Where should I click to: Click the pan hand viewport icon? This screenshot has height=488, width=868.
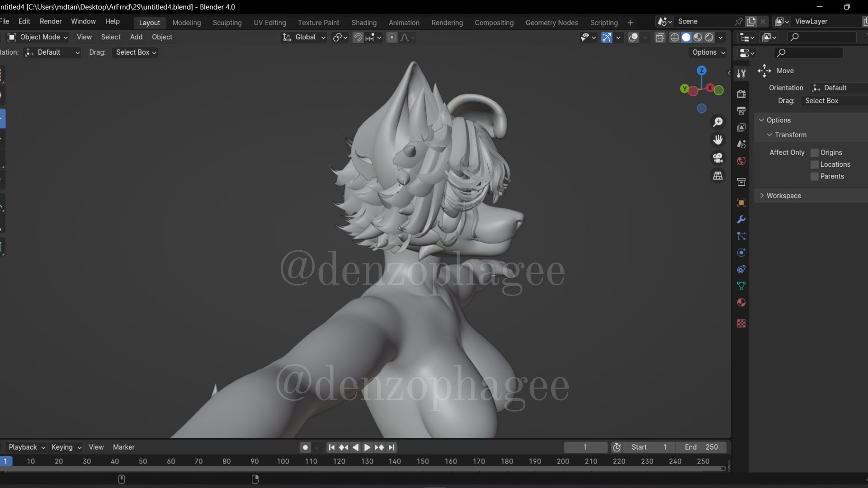click(x=718, y=140)
